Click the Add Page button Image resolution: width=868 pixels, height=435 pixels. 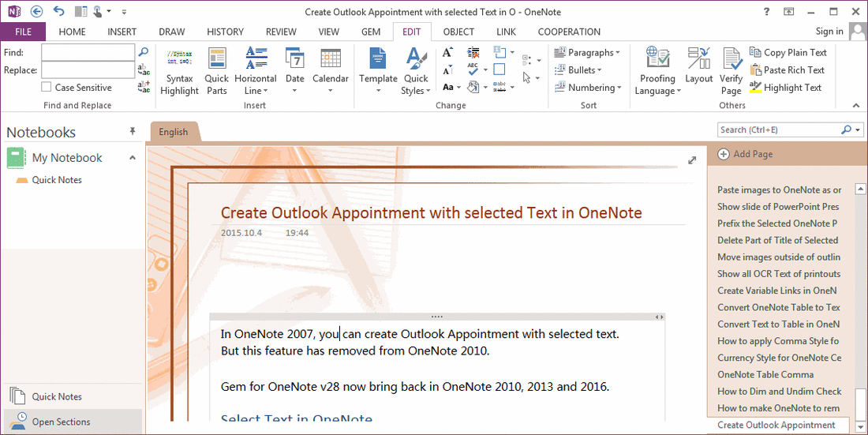(745, 154)
